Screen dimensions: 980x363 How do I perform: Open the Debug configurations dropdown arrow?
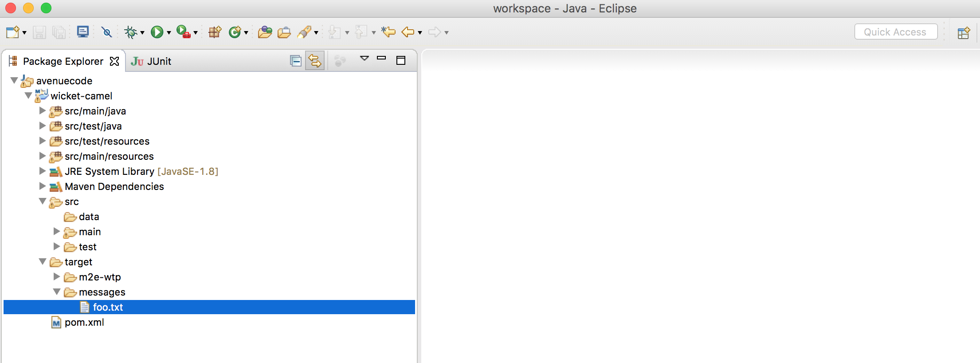click(142, 32)
